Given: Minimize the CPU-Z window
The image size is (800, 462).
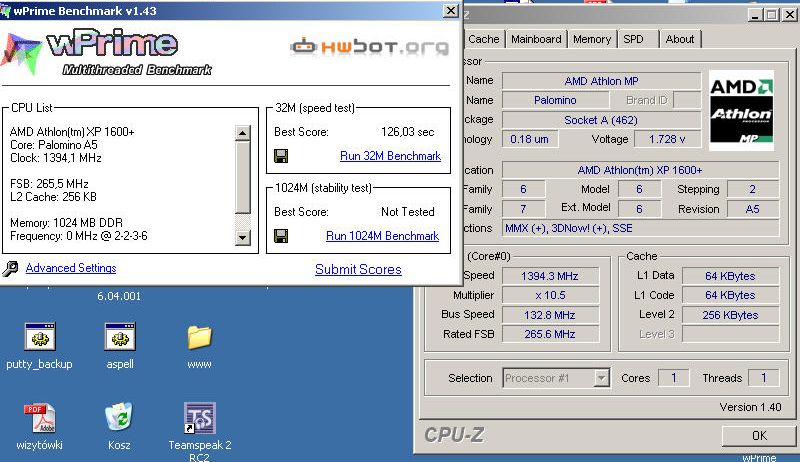Looking at the screenshot, I should [x=756, y=15].
